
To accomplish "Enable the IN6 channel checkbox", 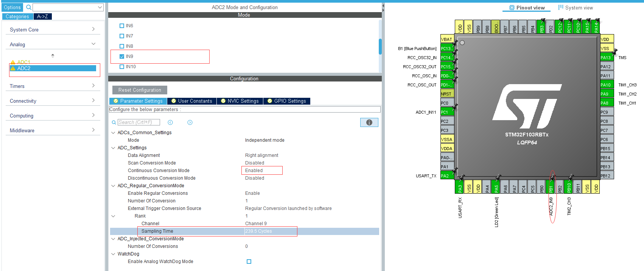I will pyautogui.click(x=122, y=26).
